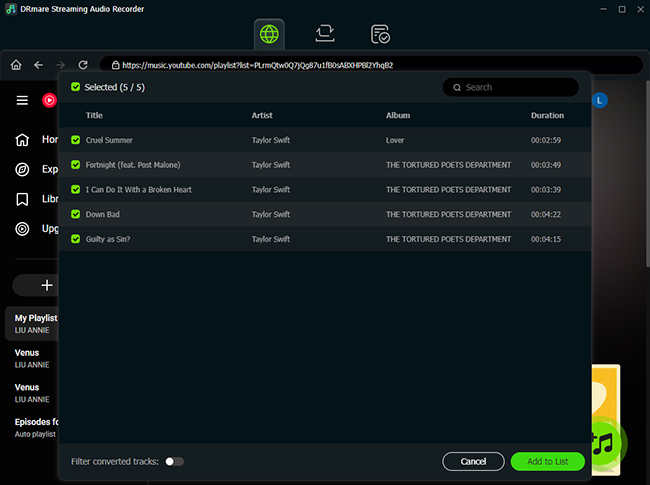Open the blue L account avatar
The height and width of the screenshot is (485, 650).
click(599, 100)
